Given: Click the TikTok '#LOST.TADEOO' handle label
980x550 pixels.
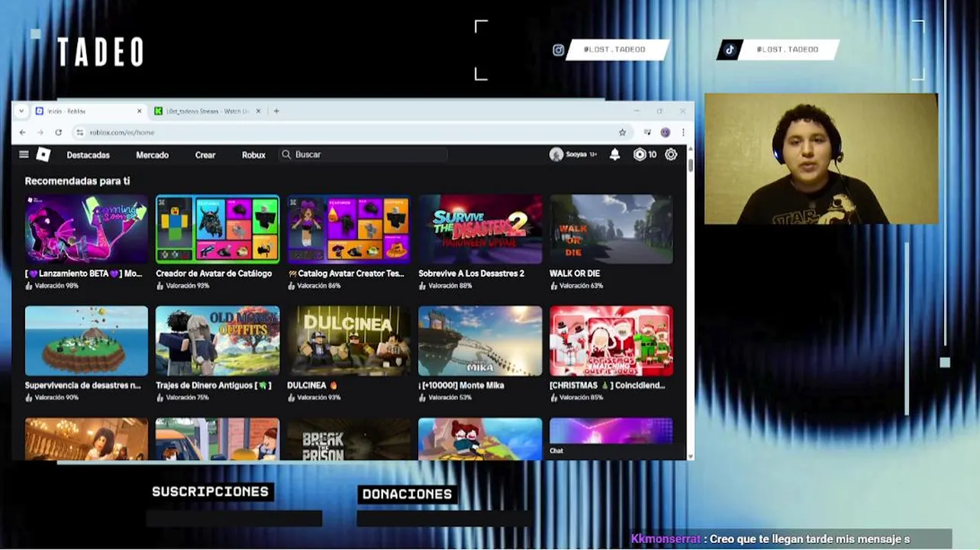Looking at the screenshot, I should coord(788,50).
